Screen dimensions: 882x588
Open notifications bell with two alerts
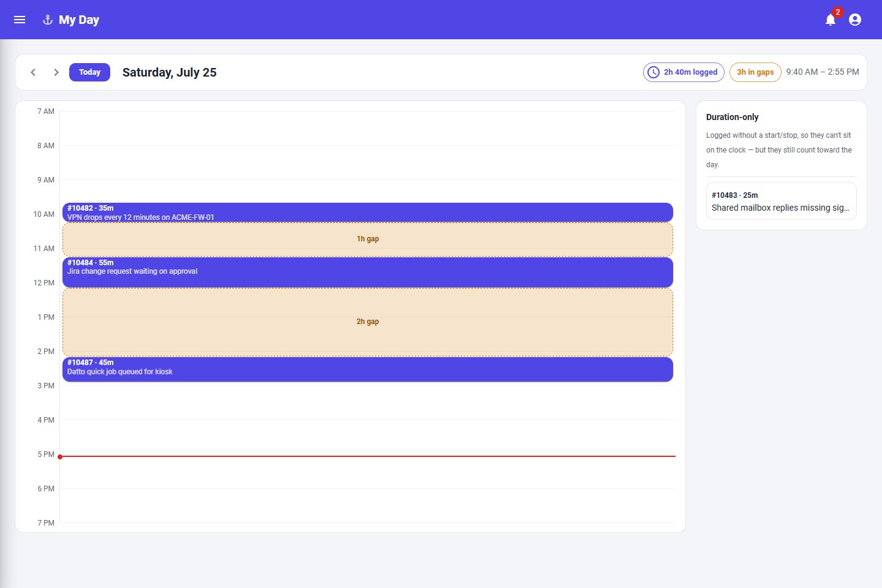pos(831,20)
